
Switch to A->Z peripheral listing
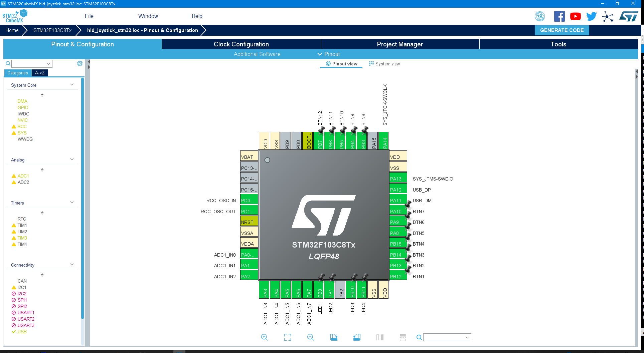pos(40,73)
